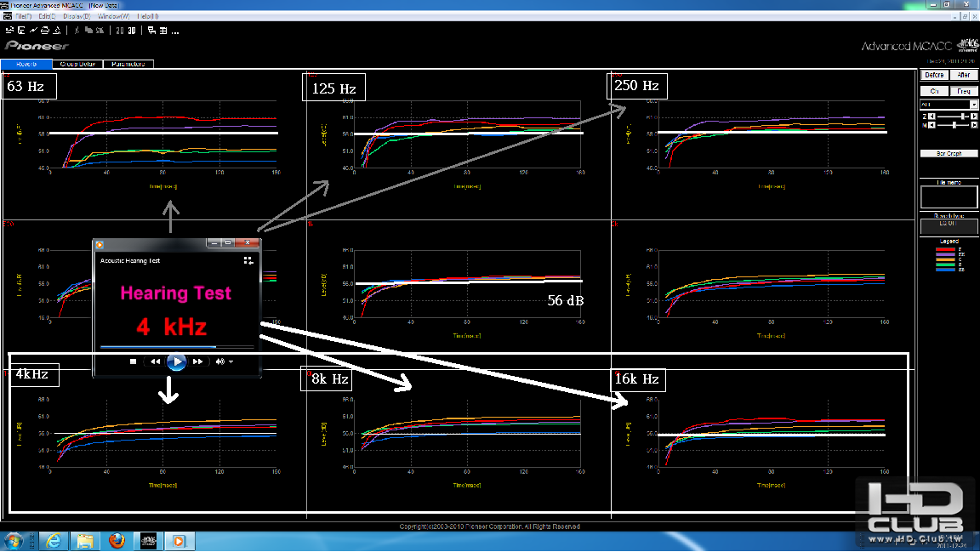The height and width of the screenshot is (552, 980).
Task: Open the Window(W) menu
Action: click(x=114, y=16)
